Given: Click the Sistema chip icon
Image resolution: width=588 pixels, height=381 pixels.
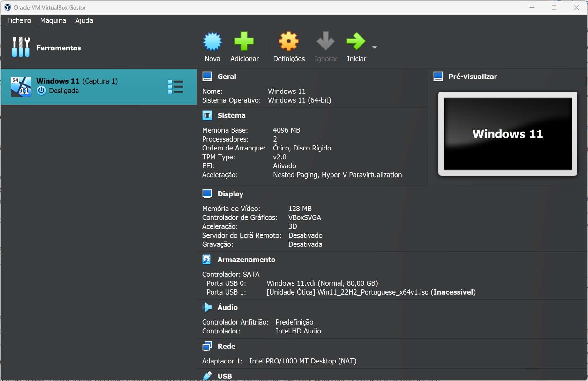Looking at the screenshot, I should [x=207, y=115].
